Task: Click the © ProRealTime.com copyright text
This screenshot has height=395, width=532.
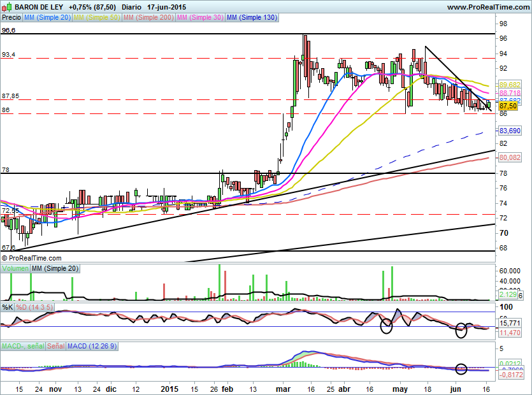Action: point(32,258)
